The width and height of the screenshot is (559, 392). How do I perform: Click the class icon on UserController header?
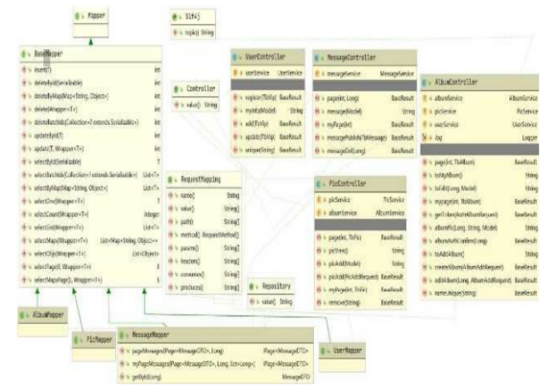click(x=234, y=57)
